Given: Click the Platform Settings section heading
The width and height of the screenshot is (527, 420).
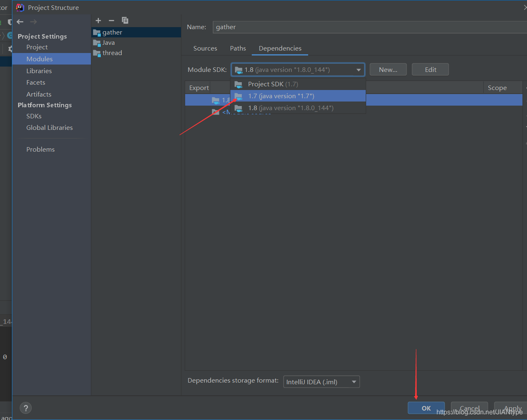Looking at the screenshot, I should coord(44,105).
